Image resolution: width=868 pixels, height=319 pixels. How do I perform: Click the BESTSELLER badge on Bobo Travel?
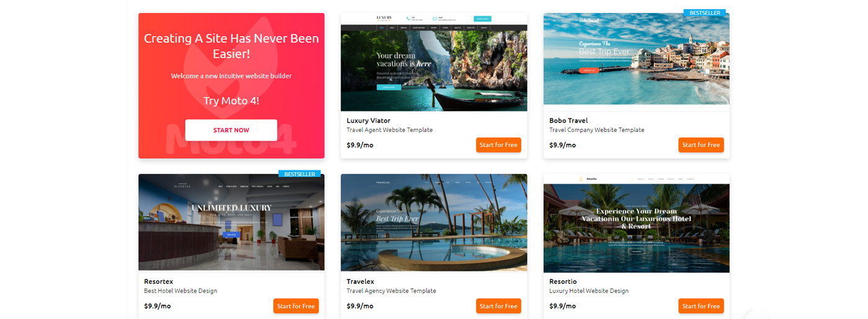[704, 12]
